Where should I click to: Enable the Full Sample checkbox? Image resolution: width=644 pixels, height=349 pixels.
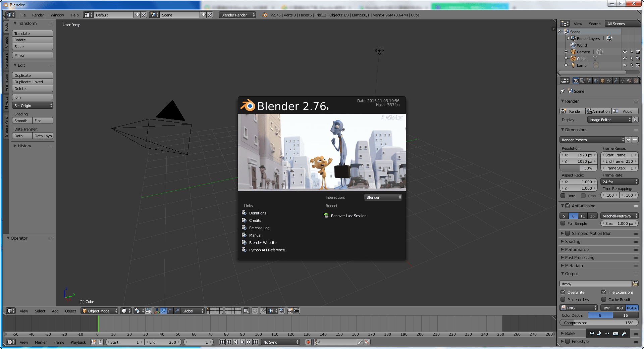563,223
